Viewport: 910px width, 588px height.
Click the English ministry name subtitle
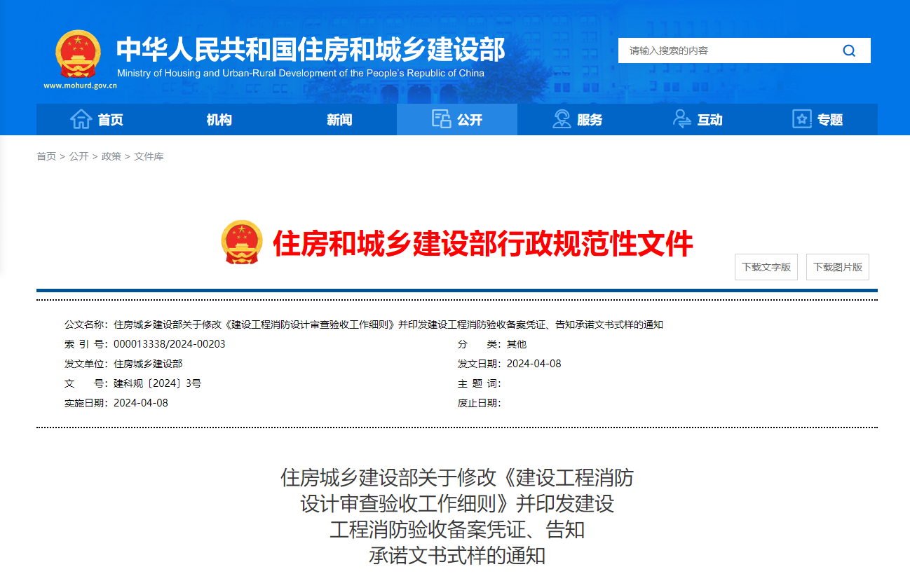301,73
